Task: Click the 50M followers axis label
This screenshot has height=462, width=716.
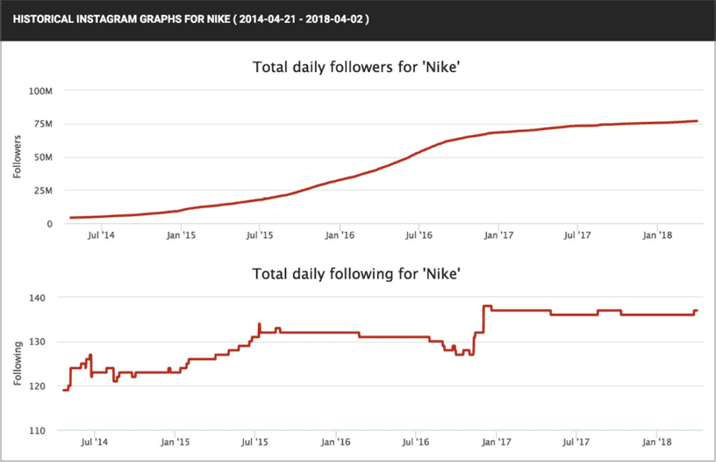Action: pyautogui.click(x=43, y=158)
